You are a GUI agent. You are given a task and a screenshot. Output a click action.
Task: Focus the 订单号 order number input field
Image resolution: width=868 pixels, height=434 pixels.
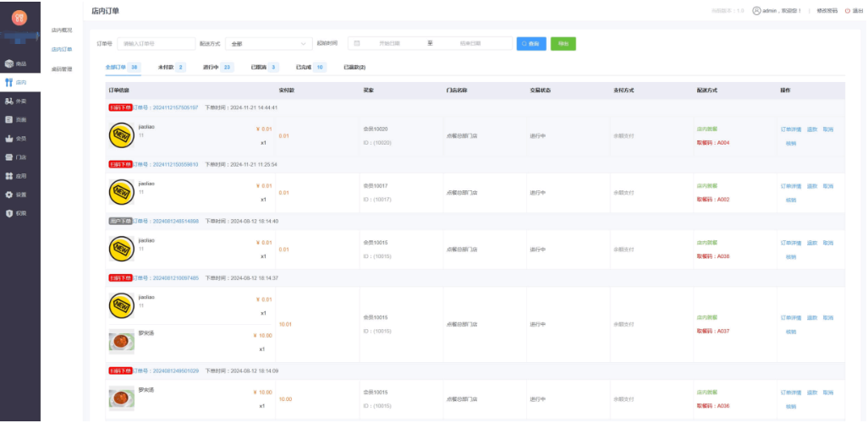point(157,44)
